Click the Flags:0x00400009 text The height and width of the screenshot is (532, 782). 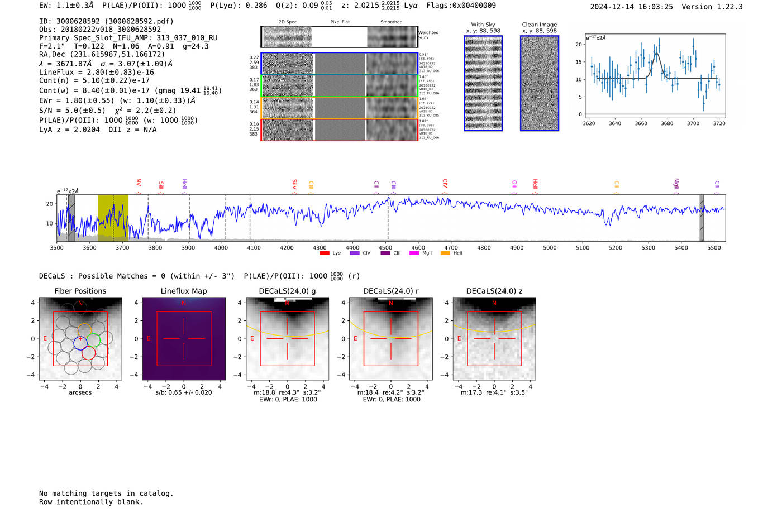pos(461,6)
